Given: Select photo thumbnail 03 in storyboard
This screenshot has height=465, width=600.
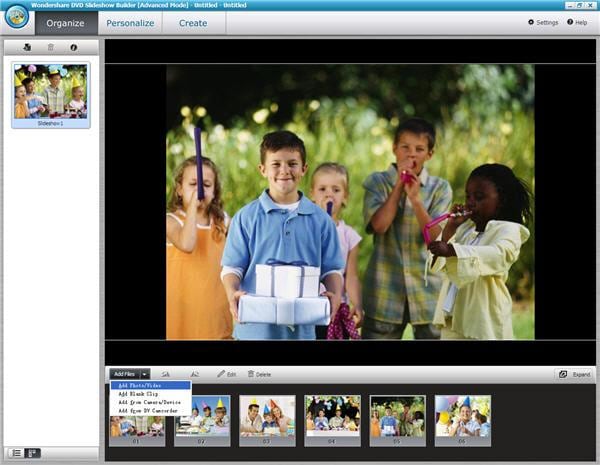Looking at the screenshot, I should coord(267,421).
